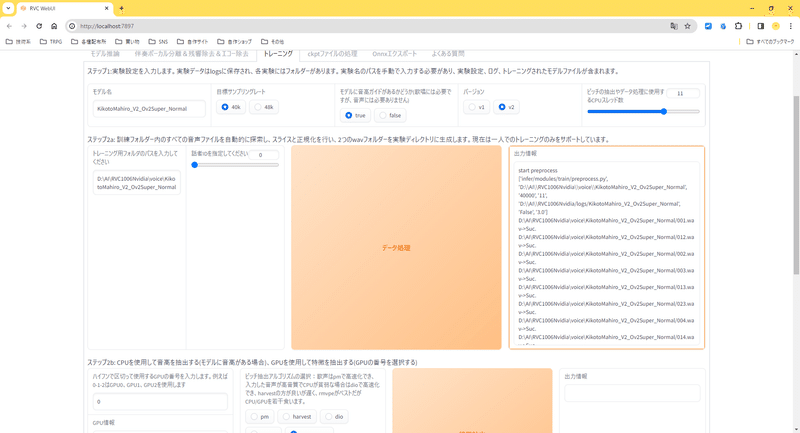
Task: Open the first bookmarks folder on the bar
Action: coord(18,42)
